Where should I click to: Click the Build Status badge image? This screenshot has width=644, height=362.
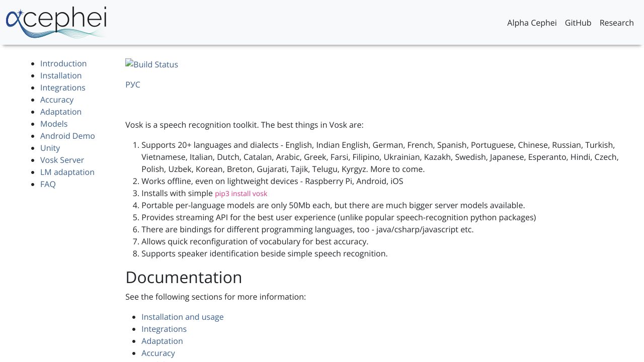[151, 64]
